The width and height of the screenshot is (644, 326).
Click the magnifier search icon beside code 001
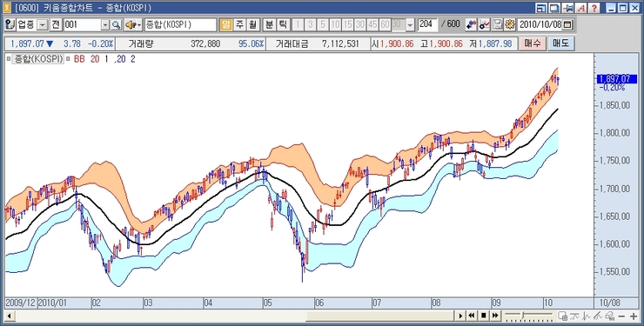point(117,25)
